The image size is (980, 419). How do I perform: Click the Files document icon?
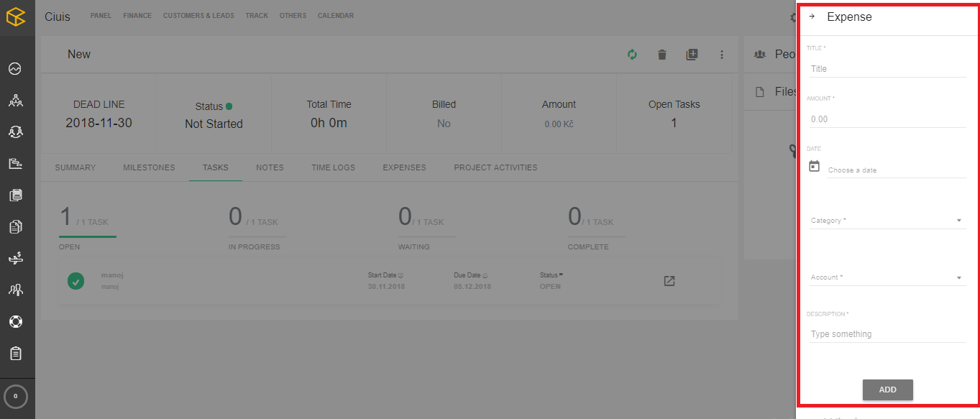click(x=759, y=92)
